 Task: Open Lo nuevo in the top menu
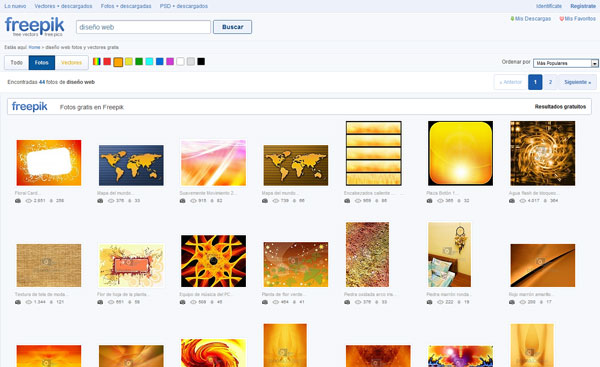15,6
